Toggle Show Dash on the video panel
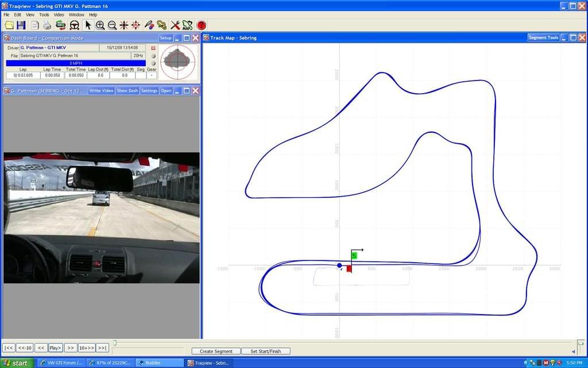Viewport: 588px width, 368px height. click(x=127, y=91)
